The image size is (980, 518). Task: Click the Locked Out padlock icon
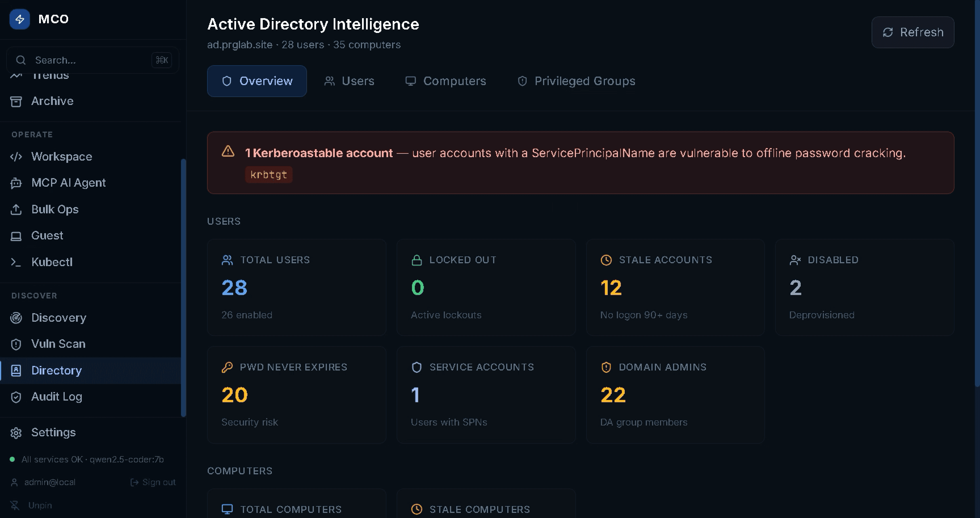point(417,260)
